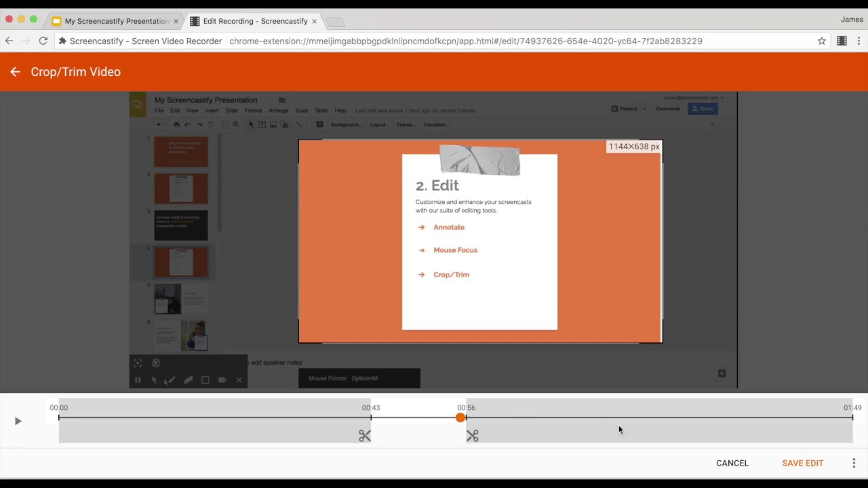Click the orange playhead on the timeline
868x488 pixels.
point(460,418)
